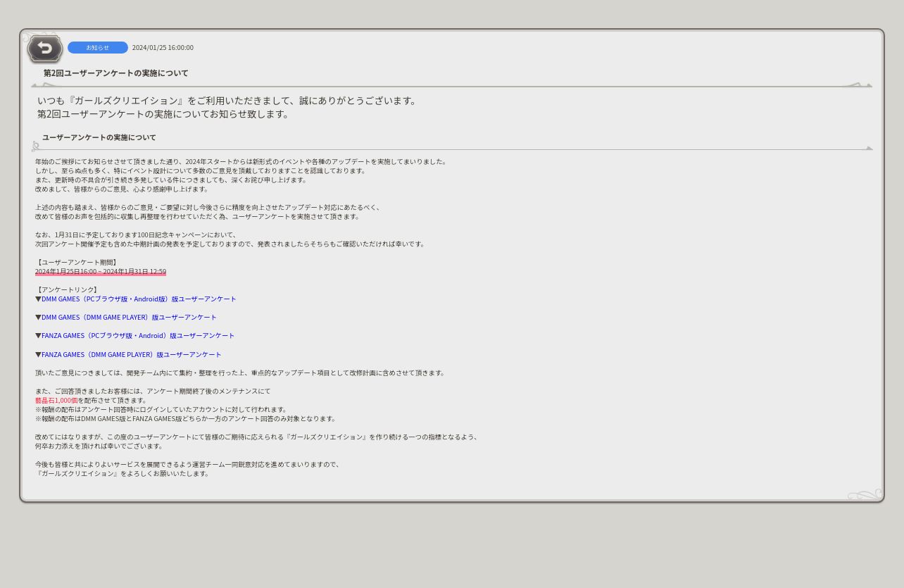Click the 【アンケートリンク】 label
Viewport: 904px width, 588px height.
coord(66,289)
